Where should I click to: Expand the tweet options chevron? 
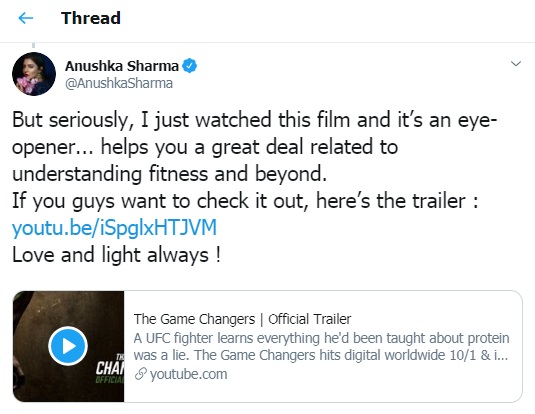coord(516,63)
